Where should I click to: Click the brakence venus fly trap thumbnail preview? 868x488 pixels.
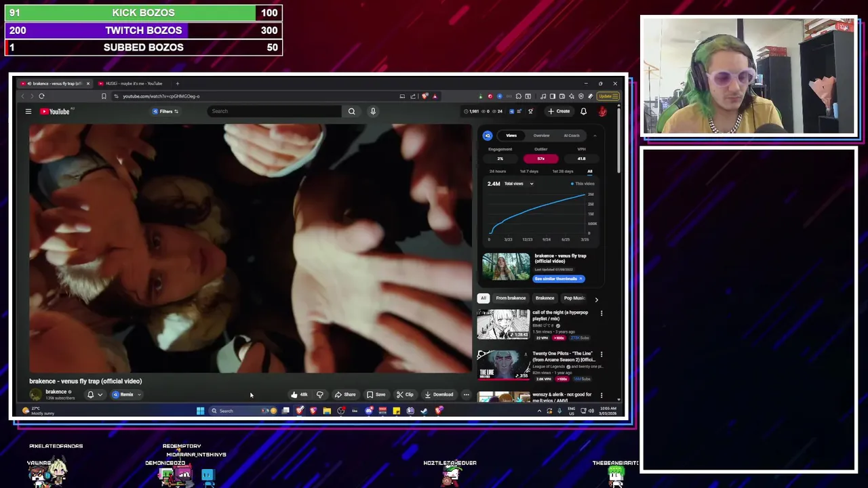pos(506,267)
